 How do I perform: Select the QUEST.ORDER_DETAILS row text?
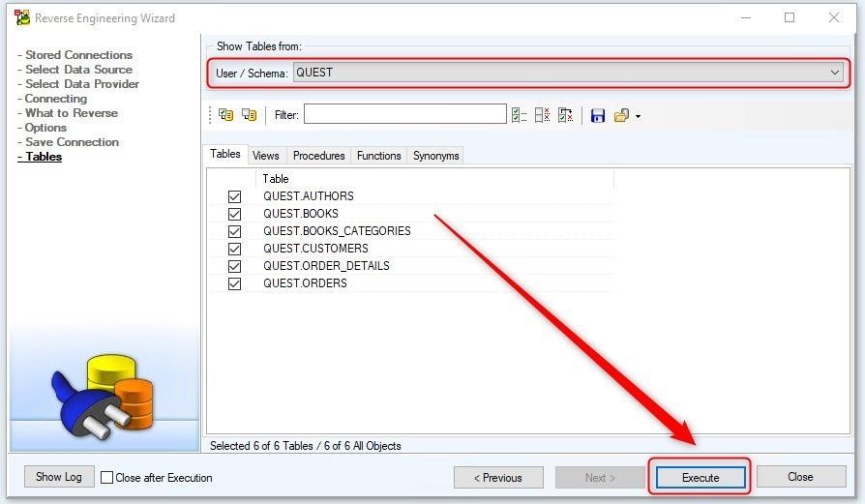(326, 266)
